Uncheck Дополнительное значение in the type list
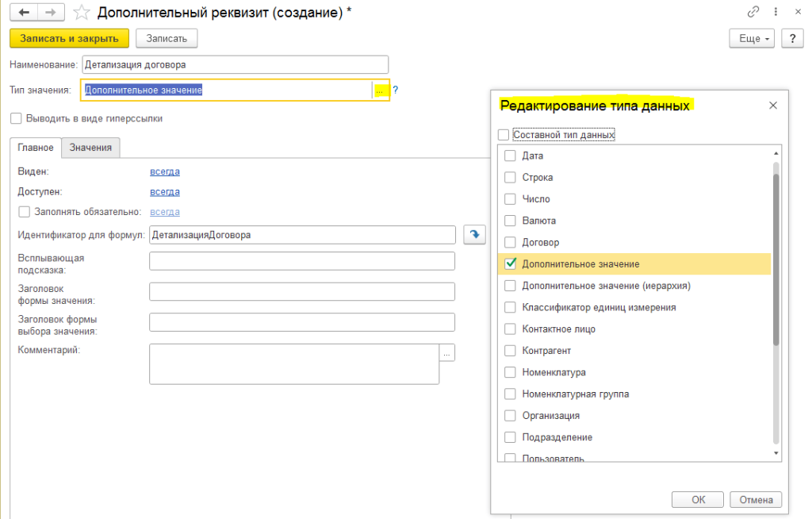The height and width of the screenshot is (519, 812). tap(510, 264)
